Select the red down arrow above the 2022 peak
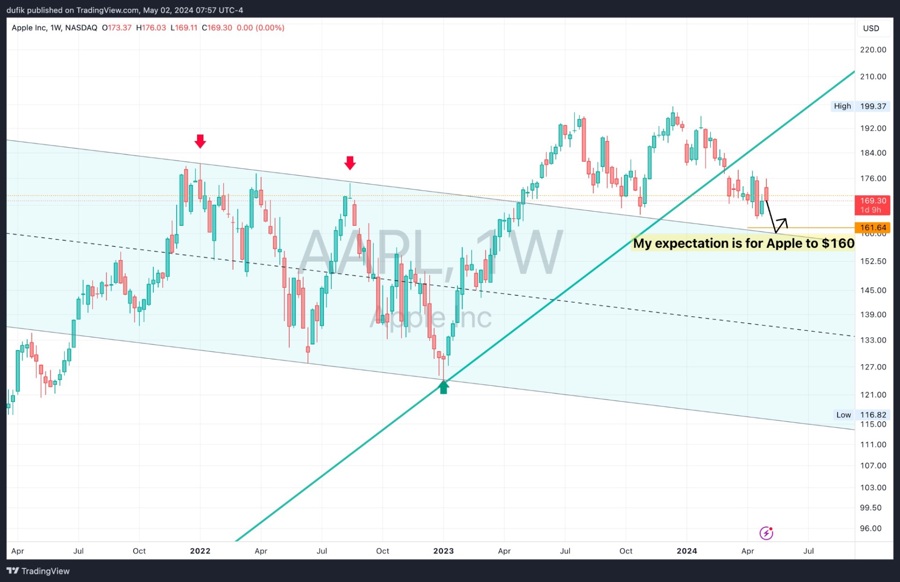Viewport: 900px width, 582px height. coord(200,142)
